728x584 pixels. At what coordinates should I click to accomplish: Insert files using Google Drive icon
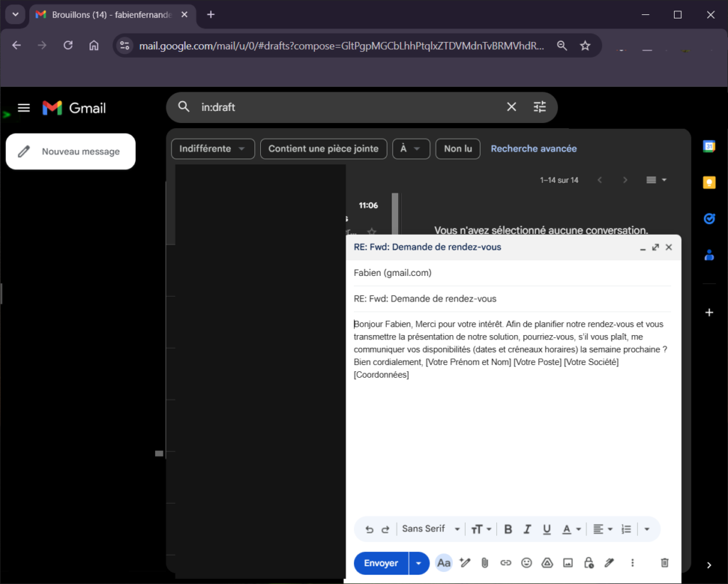click(x=547, y=563)
